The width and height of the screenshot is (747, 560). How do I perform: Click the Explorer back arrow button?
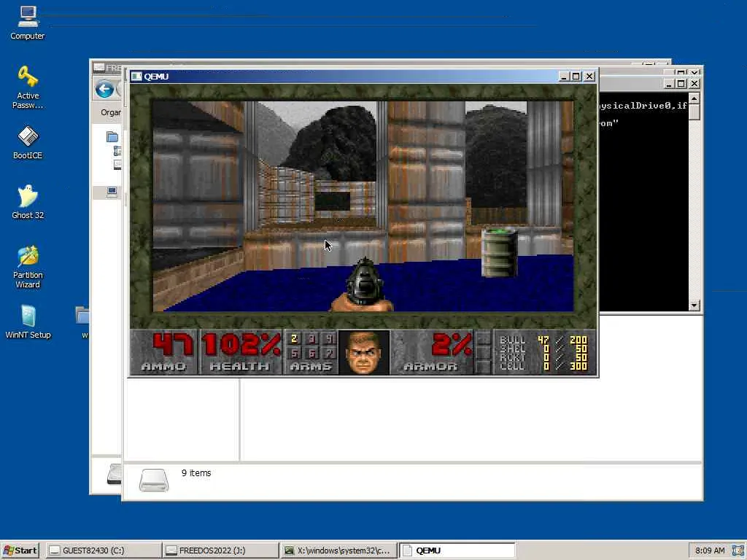[x=104, y=89]
